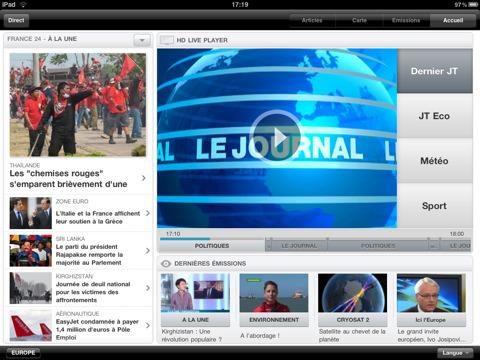The height and width of the screenshot is (360, 480).
Task: Select the current POLITIQUES schedule segment
Action: pyautogui.click(x=212, y=246)
